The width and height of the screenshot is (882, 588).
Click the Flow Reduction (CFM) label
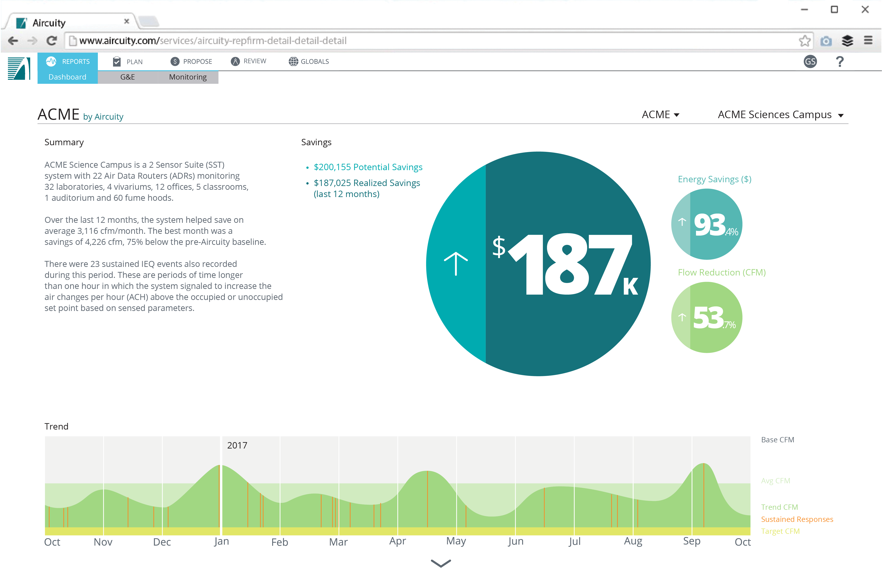pyautogui.click(x=722, y=272)
